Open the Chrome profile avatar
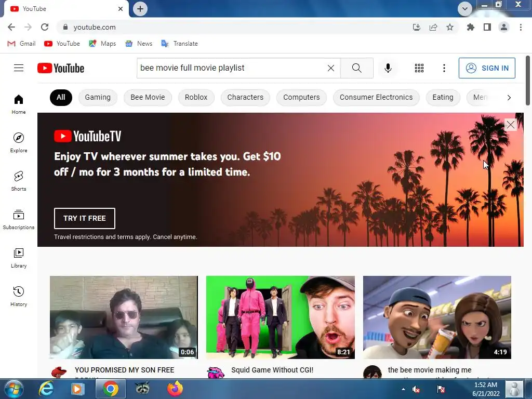This screenshot has height=399, width=532. click(x=504, y=27)
